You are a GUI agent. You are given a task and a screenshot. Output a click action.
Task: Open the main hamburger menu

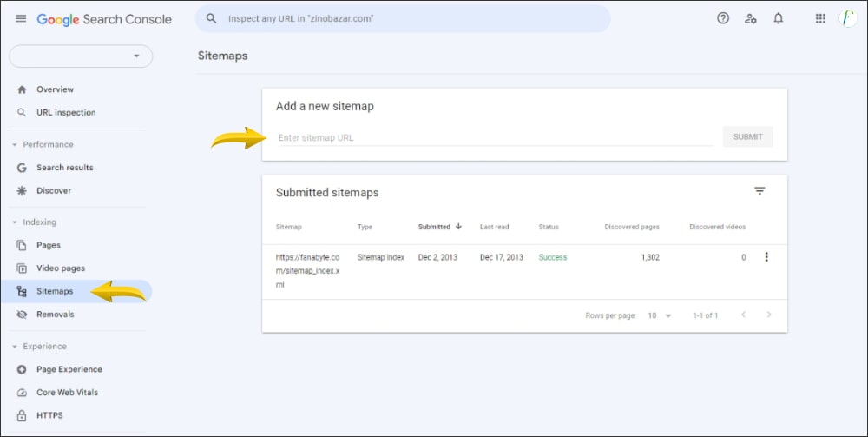click(x=21, y=18)
